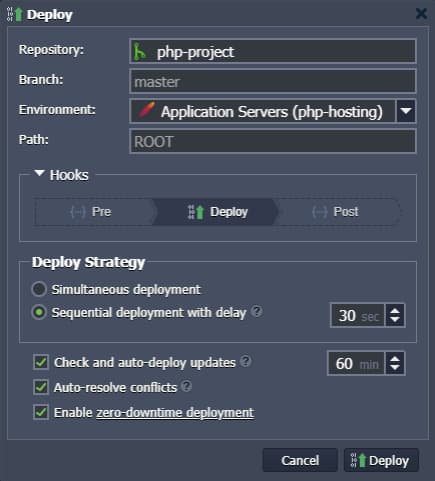Screen dimensions: 435x481
Task: Select the Pre hook step
Action: [94, 212]
